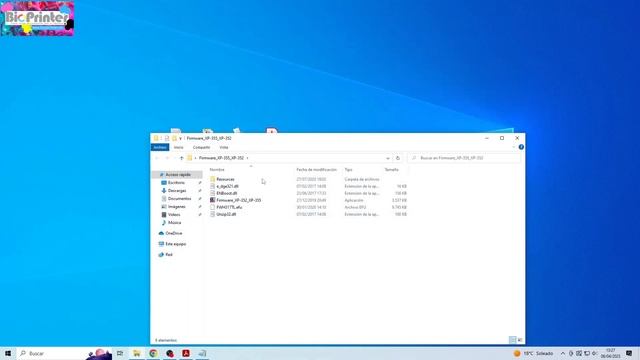Open the Inicio ribbon tab
Viewport: 640px width, 360px height.
coord(178,147)
